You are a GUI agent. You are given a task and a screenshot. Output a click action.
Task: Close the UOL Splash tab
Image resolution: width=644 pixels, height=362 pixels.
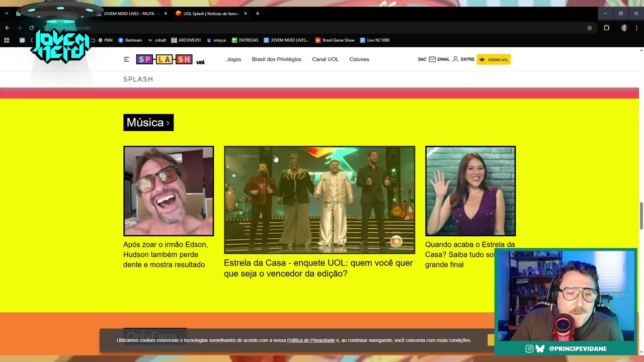[246, 14]
